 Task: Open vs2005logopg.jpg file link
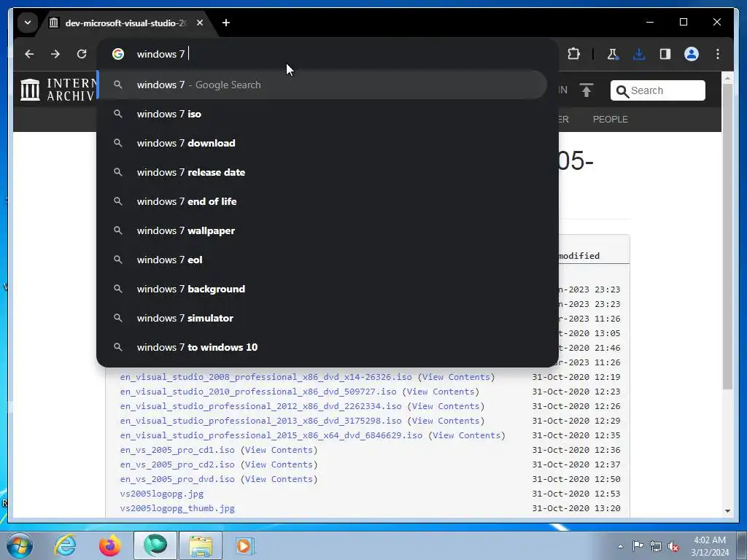pos(162,494)
